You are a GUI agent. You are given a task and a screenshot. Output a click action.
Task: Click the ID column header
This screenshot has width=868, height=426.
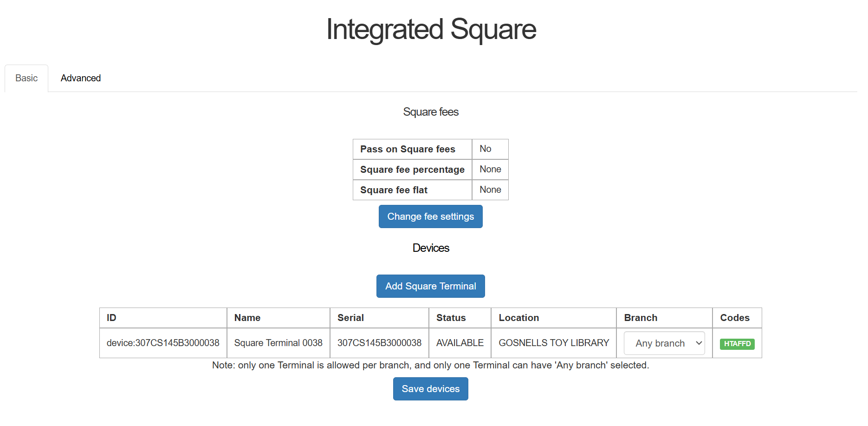(163, 318)
